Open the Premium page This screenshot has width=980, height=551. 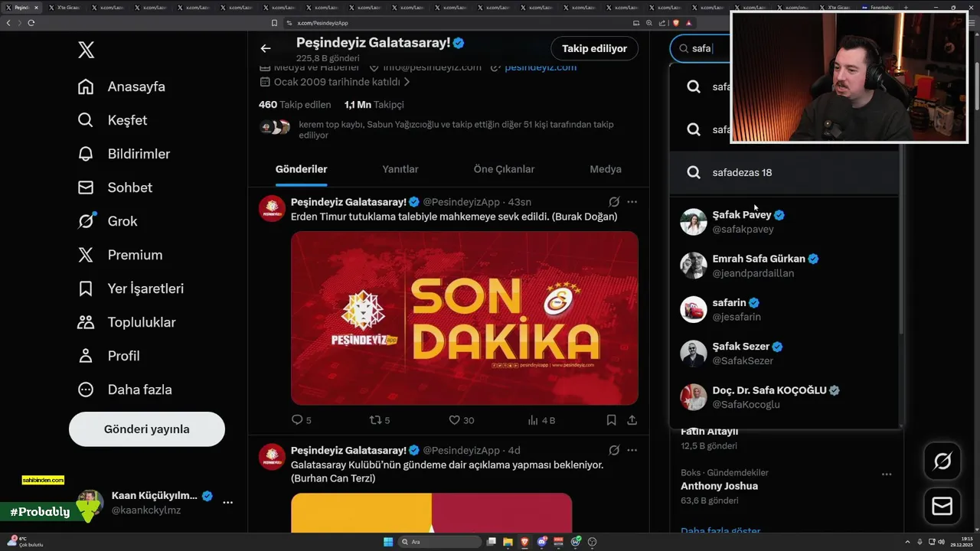pos(120,255)
